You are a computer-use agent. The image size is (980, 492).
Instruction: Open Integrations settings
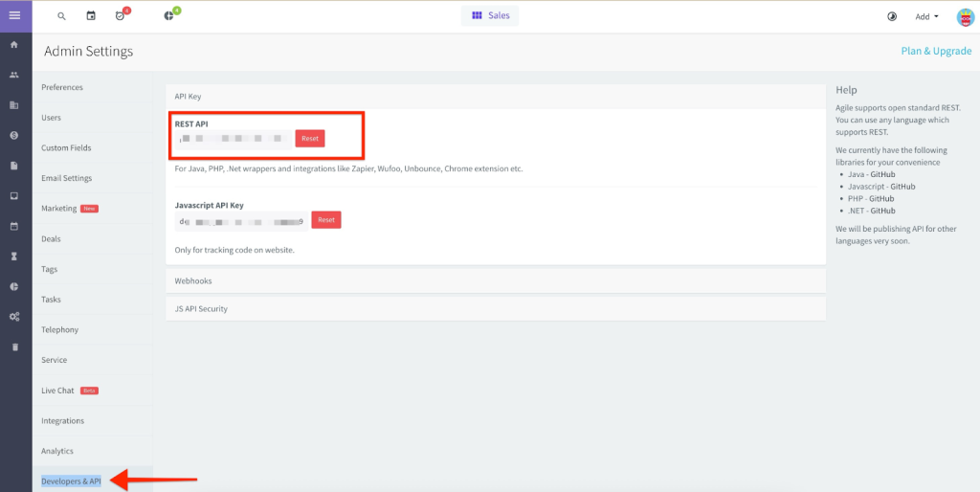[92, 421]
